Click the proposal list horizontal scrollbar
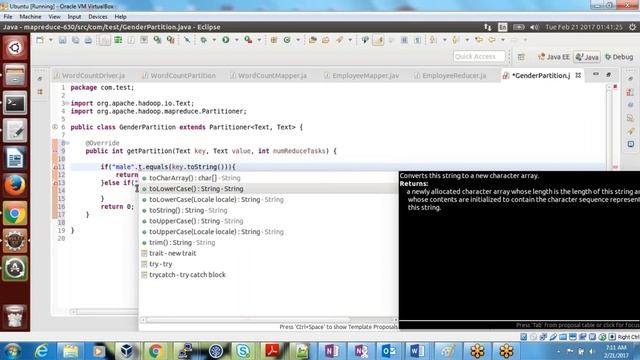Viewport: 640px width, 360px height. click(268, 320)
